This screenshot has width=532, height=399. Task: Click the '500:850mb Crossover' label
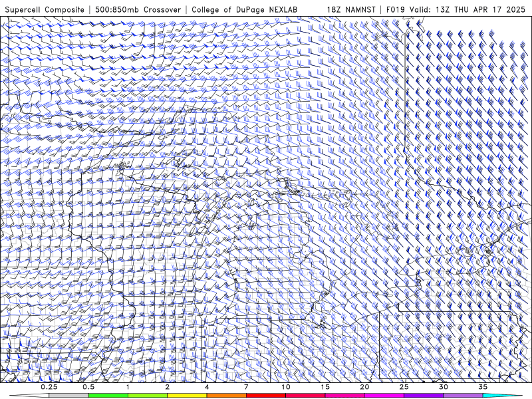pyautogui.click(x=138, y=9)
